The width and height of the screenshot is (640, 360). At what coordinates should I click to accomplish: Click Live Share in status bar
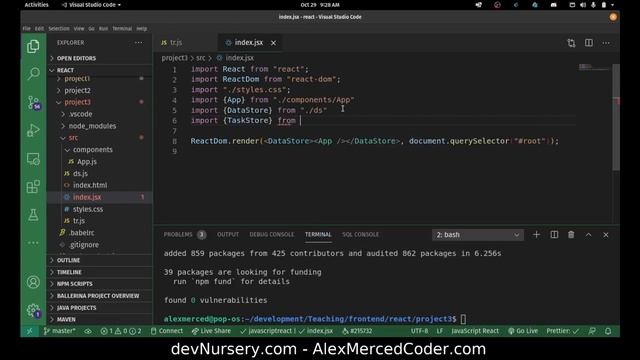point(211,331)
